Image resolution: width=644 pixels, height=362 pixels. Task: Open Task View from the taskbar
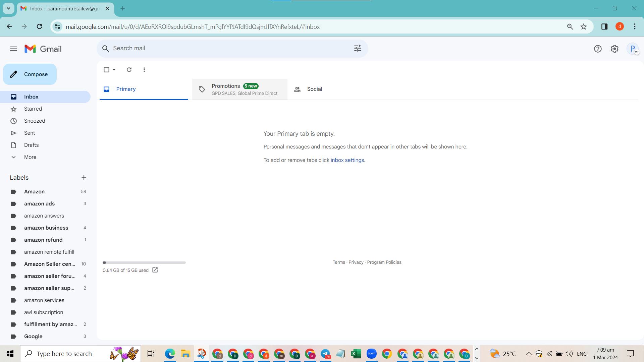pos(151,354)
